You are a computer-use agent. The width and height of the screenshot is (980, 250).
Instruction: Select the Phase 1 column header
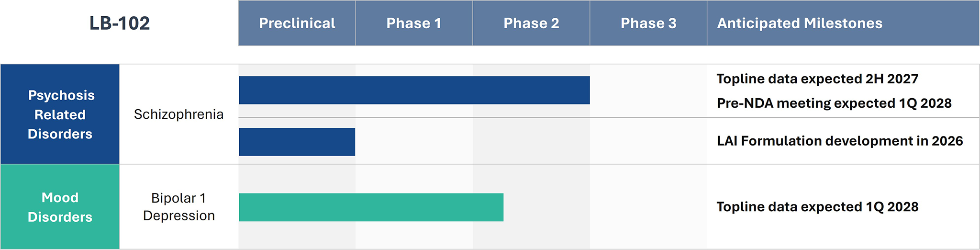[414, 23]
